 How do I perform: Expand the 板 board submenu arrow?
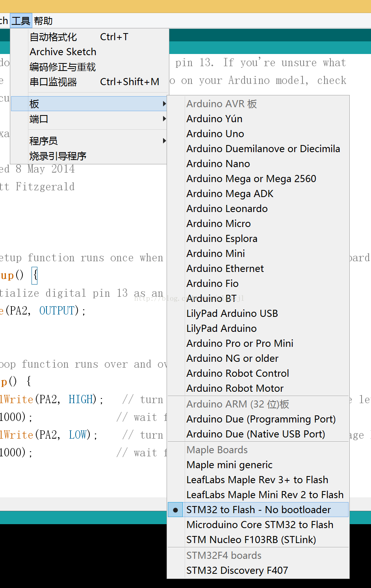164,104
